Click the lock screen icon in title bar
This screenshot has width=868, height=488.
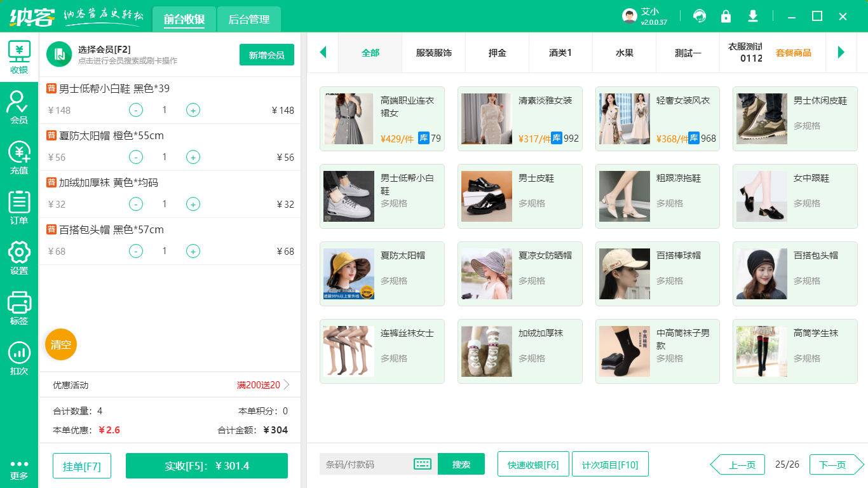pyautogui.click(x=726, y=16)
